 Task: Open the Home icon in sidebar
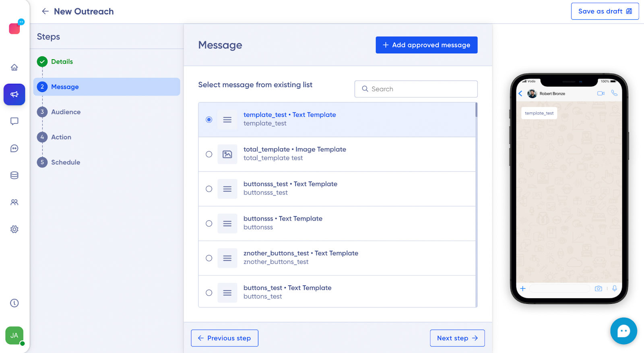pyautogui.click(x=14, y=67)
